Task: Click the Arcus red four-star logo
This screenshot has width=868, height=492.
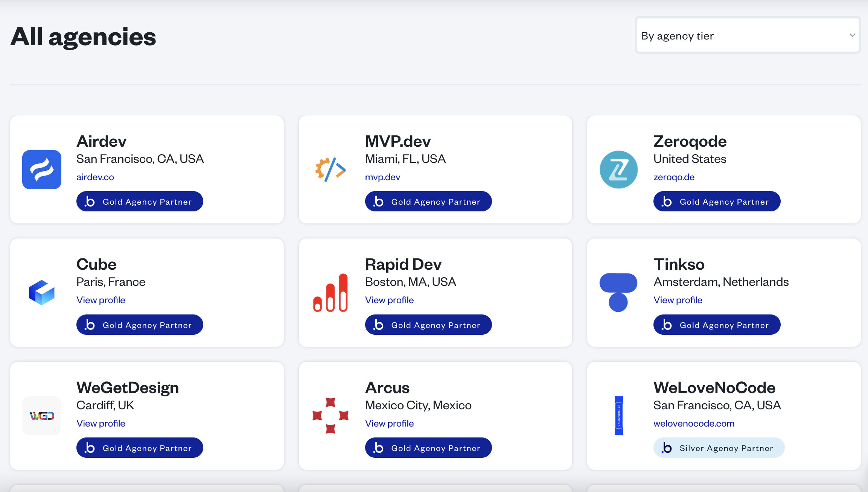Action: [330, 416]
